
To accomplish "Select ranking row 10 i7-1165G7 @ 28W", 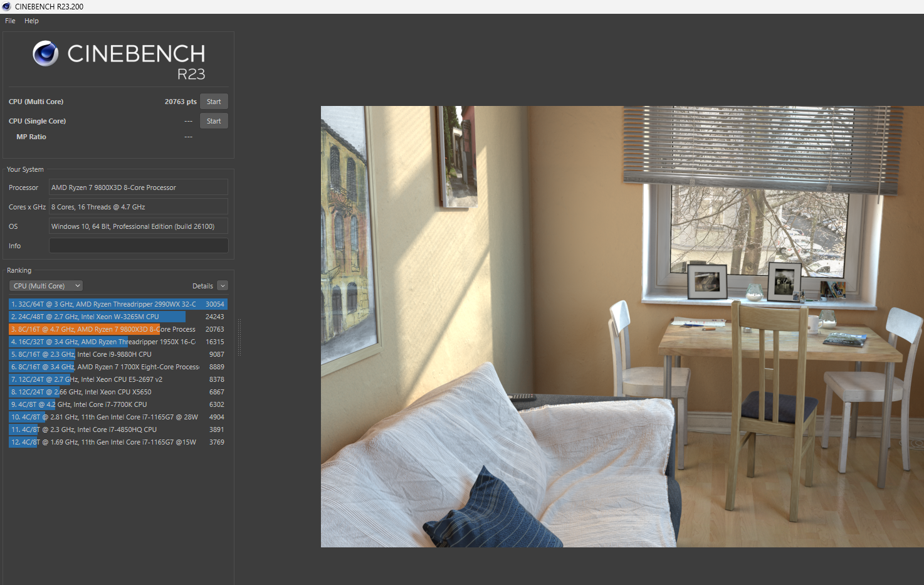I will (x=118, y=417).
